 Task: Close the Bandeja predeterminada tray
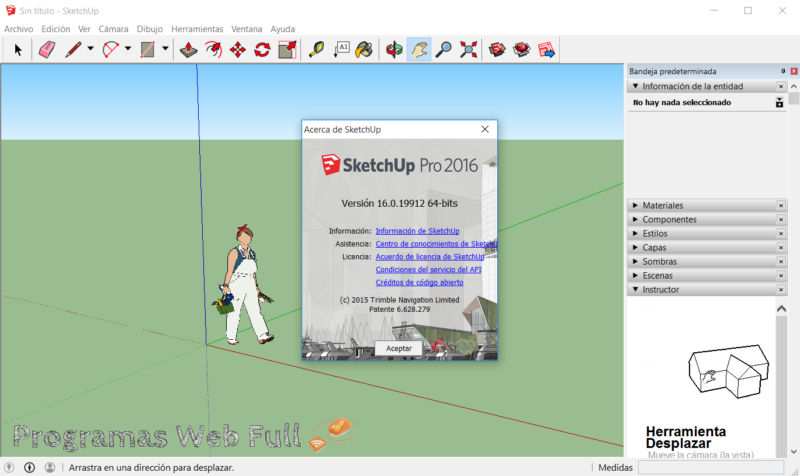(794, 71)
